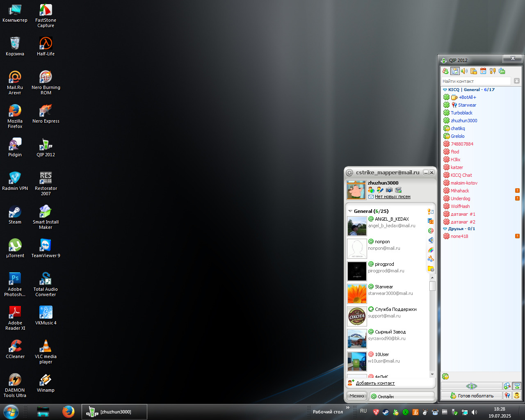Viewport: 525px width, 420px height.
Task: Click the orange alert icon beside Underdog
Action: click(x=517, y=199)
